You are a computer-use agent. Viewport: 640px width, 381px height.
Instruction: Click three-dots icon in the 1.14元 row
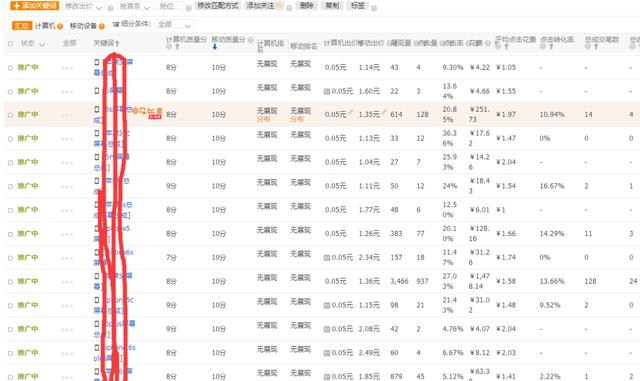(67, 68)
